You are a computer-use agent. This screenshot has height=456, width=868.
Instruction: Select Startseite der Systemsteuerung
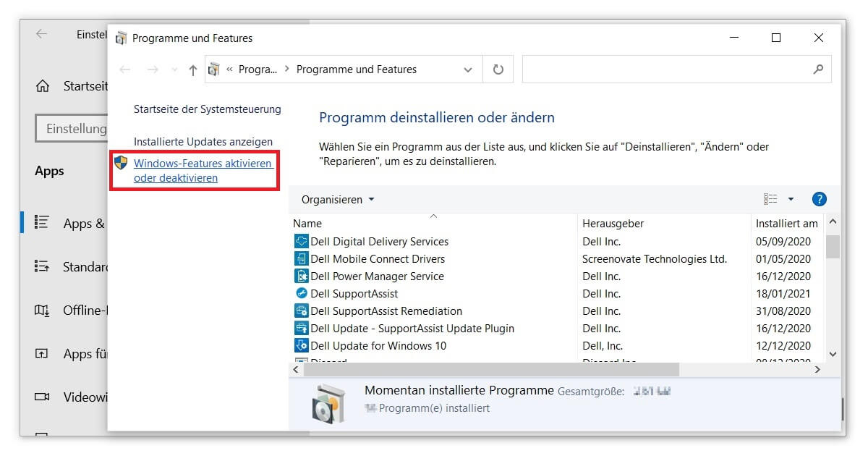207,109
